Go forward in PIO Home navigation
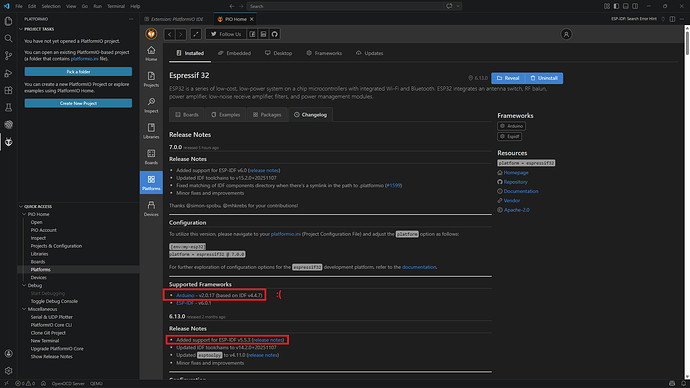Image resolution: width=690 pixels, height=388 pixels. pyautogui.click(x=181, y=34)
